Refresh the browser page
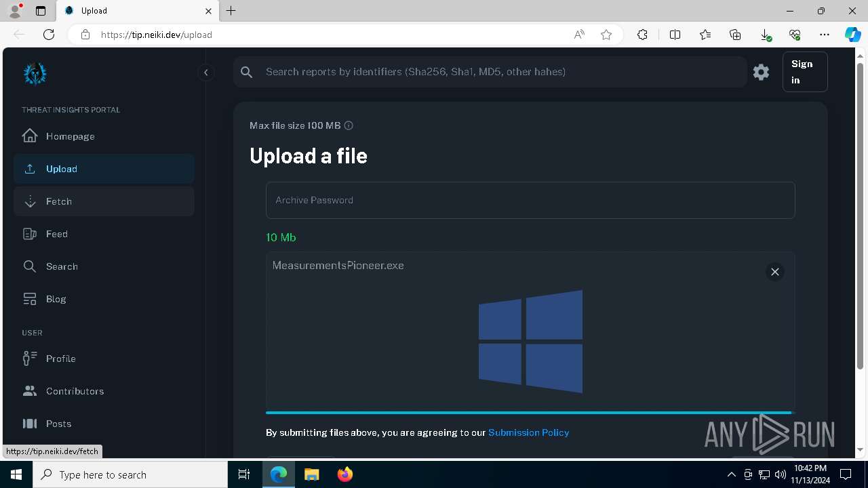 (x=48, y=35)
